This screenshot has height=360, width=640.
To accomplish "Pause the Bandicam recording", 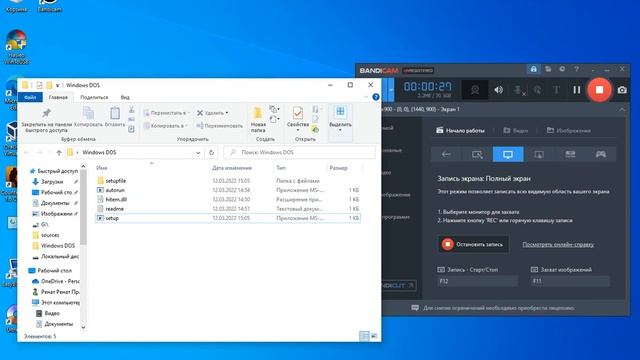I will 576,89.
